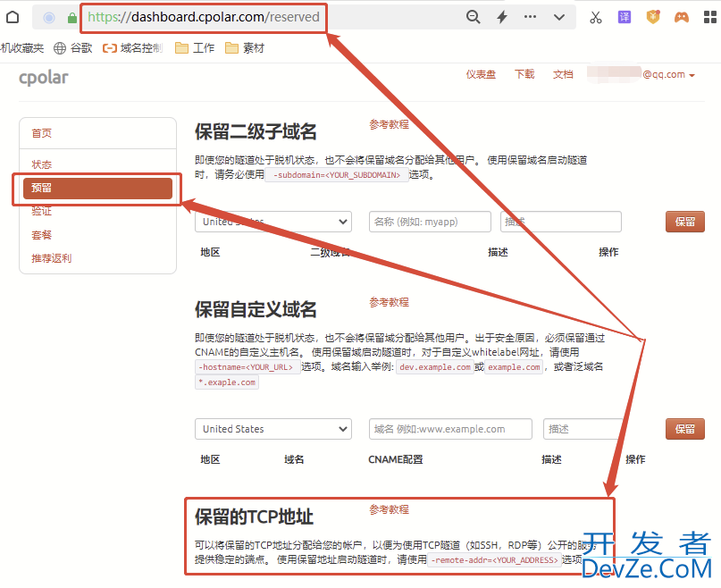Image resolution: width=721 pixels, height=588 pixels.
Task: Click 保留 button for subdomain
Action: (x=685, y=222)
